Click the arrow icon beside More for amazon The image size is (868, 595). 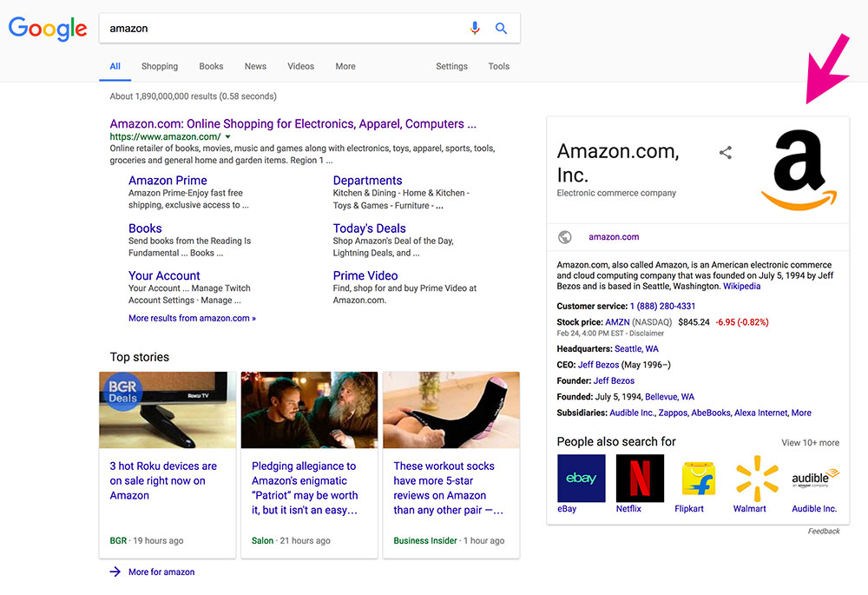coord(115,572)
